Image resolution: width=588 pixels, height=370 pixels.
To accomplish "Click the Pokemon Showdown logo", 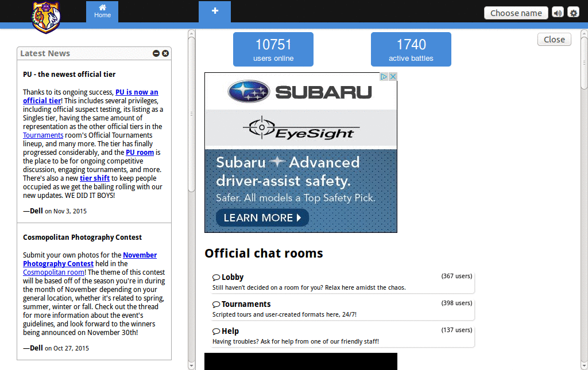I will pyautogui.click(x=46, y=17).
